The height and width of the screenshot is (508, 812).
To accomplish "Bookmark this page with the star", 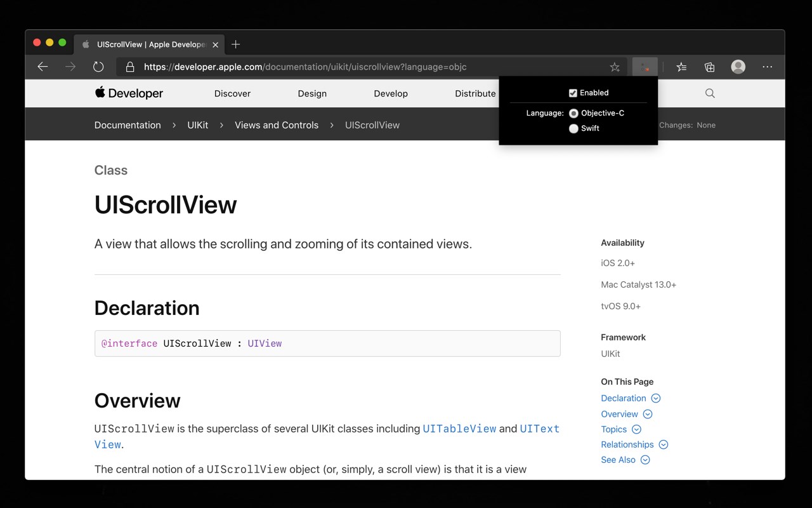I will [x=615, y=67].
